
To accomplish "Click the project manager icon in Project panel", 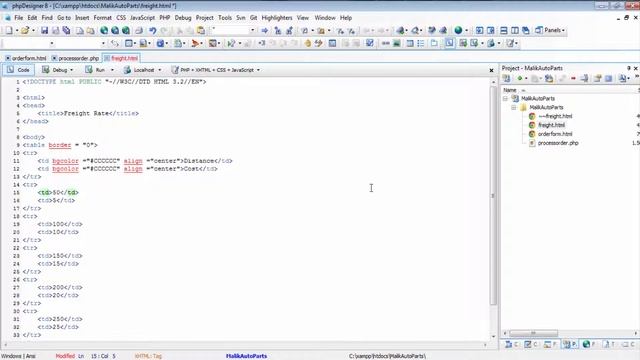I will coord(507,78).
